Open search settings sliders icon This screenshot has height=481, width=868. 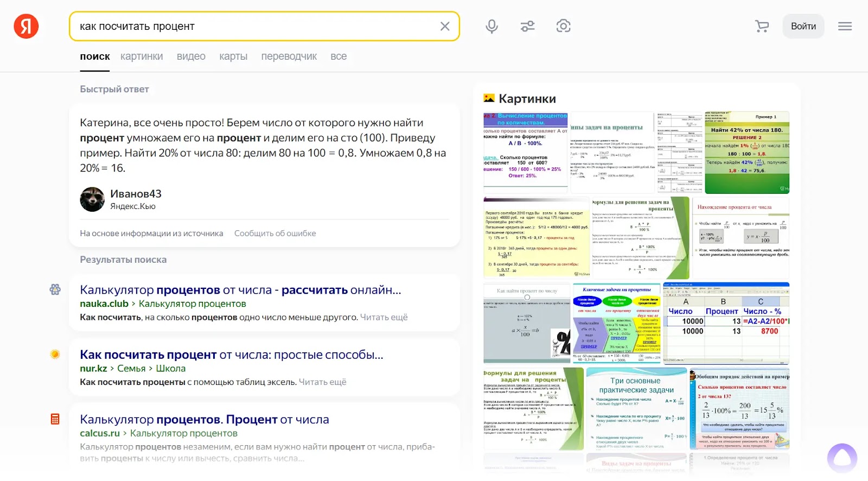(x=527, y=26)
